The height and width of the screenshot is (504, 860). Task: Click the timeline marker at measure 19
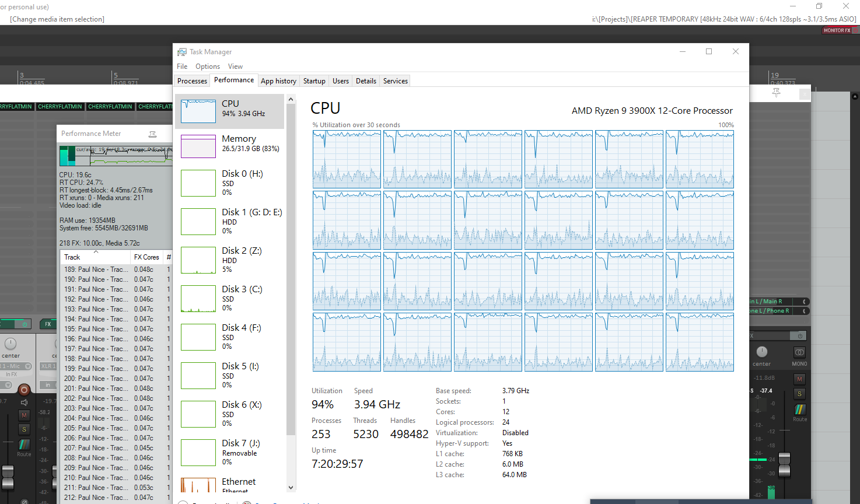click(774, 75)
